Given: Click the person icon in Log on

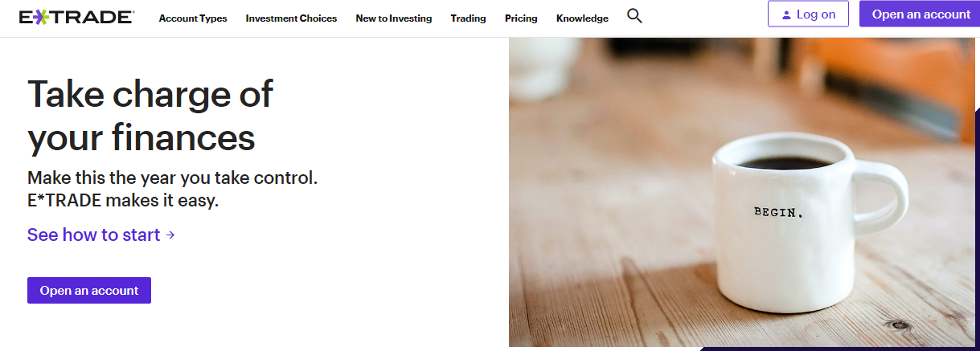Looking at the screenshot, I should click(x=786, y=15).
